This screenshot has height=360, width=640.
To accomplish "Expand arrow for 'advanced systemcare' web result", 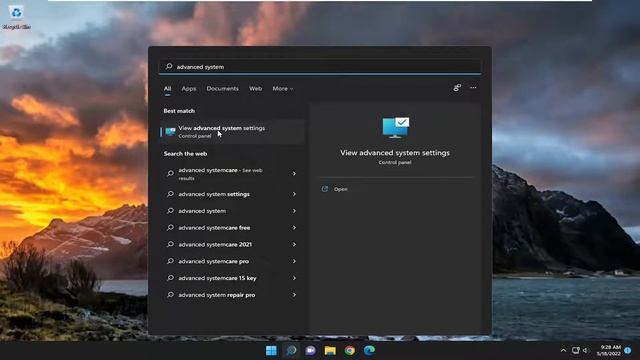I will (x=294, y=174).
